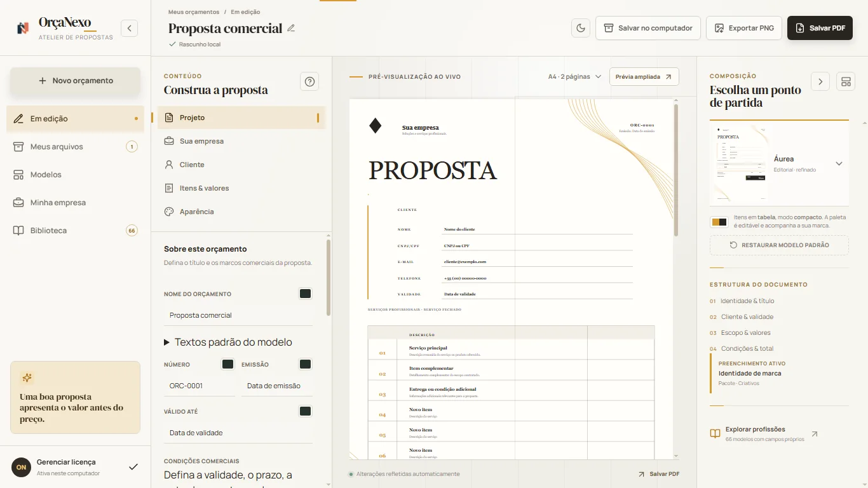The height and width of the screenshot is (488, 868).
Task: Toggle dark mode with the moon icon
Action: tap(581, 28)
